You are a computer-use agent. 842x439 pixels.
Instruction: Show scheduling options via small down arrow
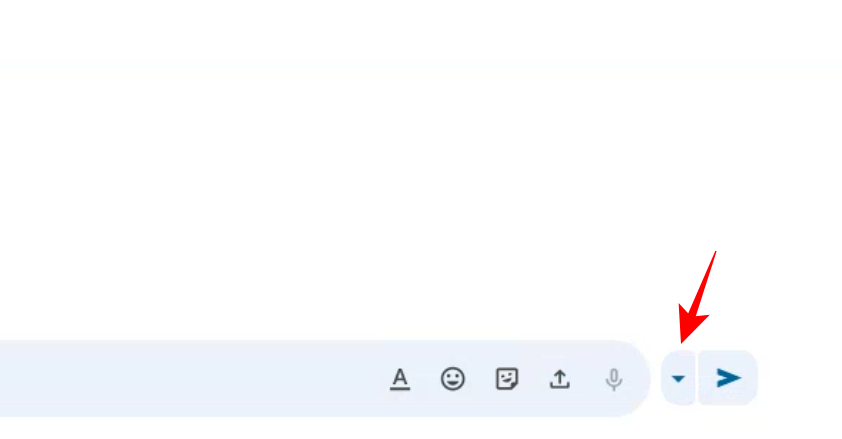[678, 379]
